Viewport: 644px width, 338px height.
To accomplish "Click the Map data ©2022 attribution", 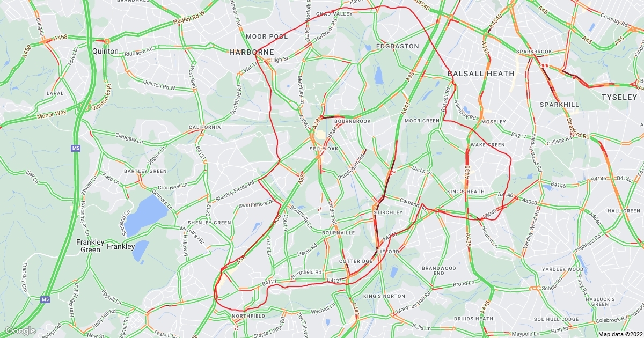I will pyautogui.click(x=620, y=334).
